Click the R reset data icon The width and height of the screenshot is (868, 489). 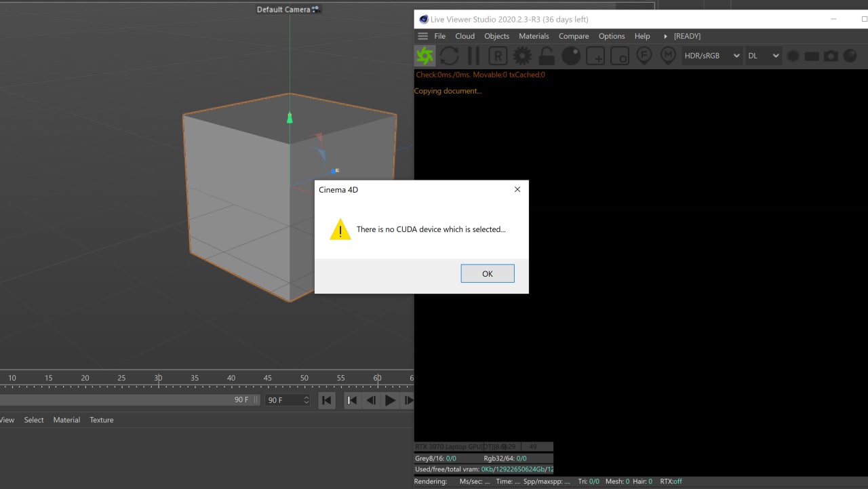click(498, 56)
